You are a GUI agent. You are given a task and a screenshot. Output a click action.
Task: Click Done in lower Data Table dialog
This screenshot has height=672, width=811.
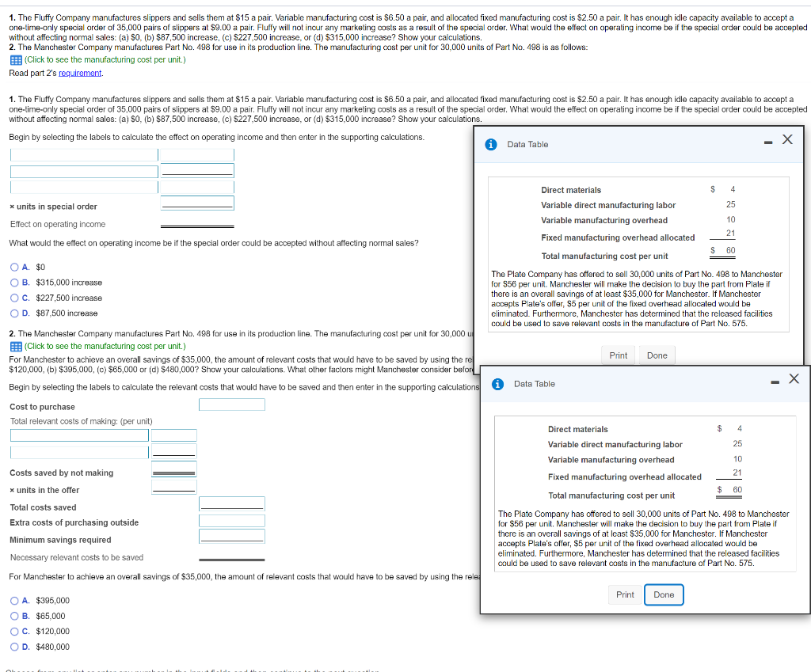pyautogui.click(x=664, y=595)
